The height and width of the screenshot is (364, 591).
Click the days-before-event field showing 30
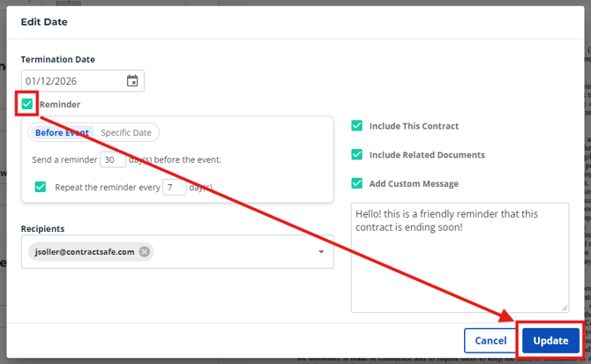(112, 160)
